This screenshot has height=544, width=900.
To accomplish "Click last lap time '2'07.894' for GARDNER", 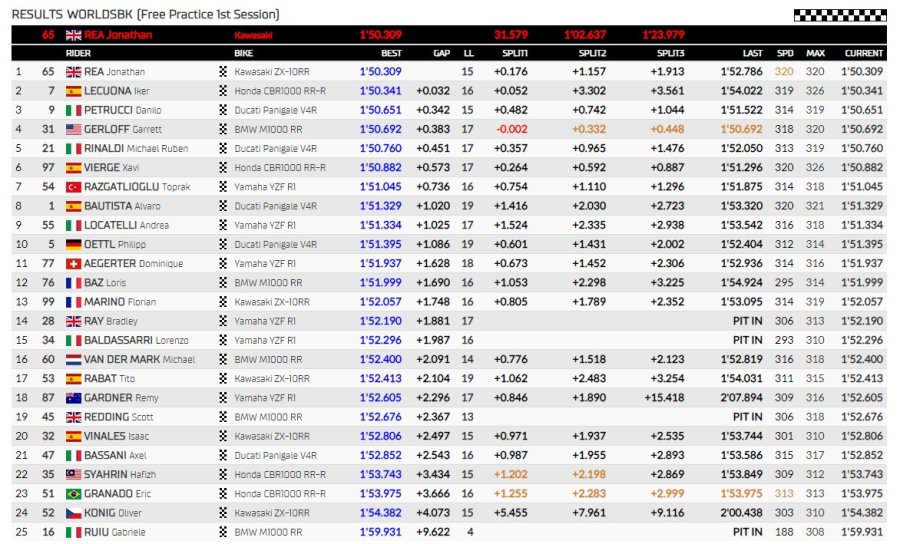I will (x=742, y=398).
